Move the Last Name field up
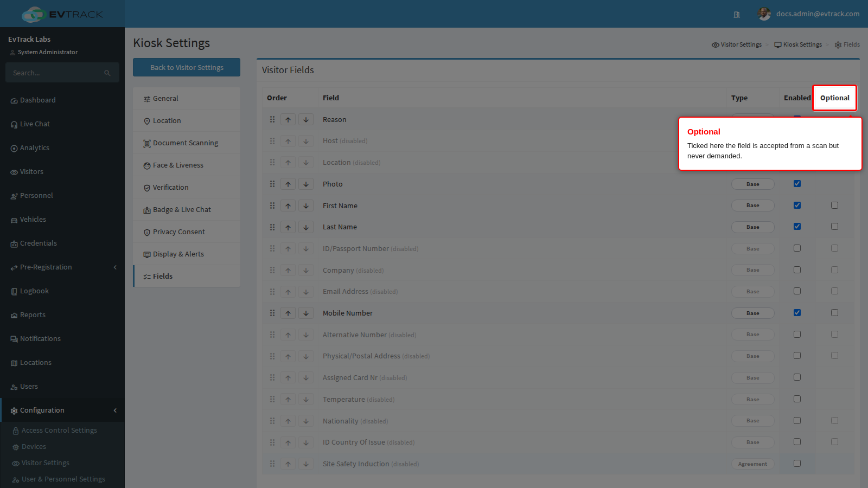The height and width of the screenshot is (488, 868). [x=288, y=227]
